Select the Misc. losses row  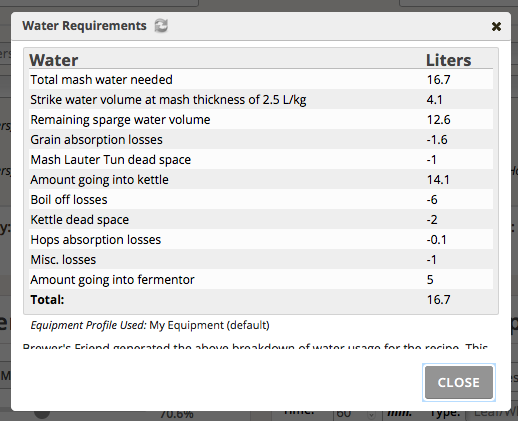[261, 260]
